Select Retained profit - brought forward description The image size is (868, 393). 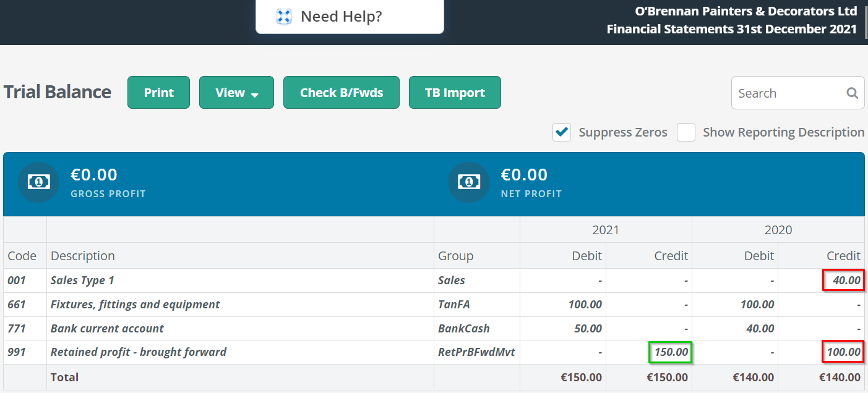point(139,353)
